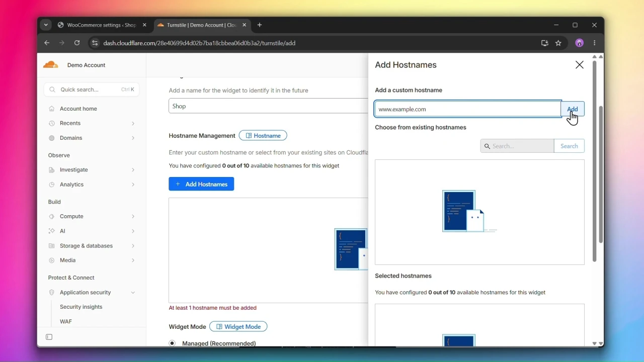Viewport: 644px width, 362px height.
Task: Select the Managed (Recommended) radio button
Action: coord(172,343)
